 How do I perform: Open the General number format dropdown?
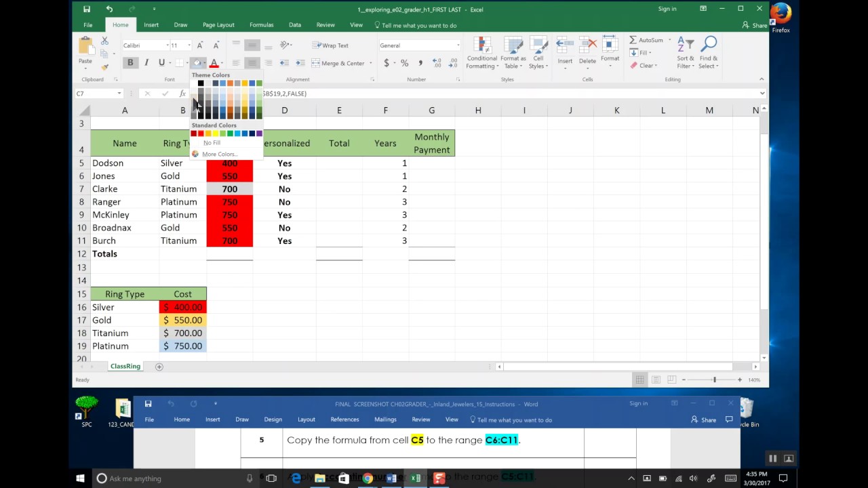point(458,45)
